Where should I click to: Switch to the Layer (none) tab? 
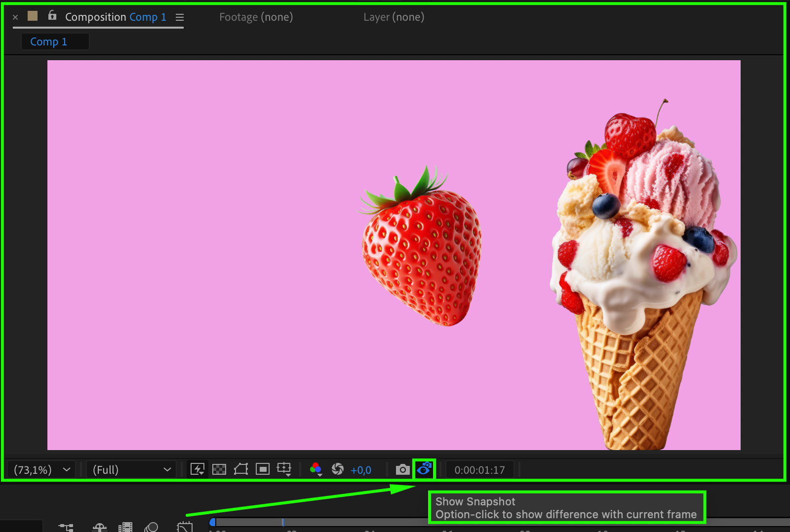pyautogui.click(x=394, y=17)
